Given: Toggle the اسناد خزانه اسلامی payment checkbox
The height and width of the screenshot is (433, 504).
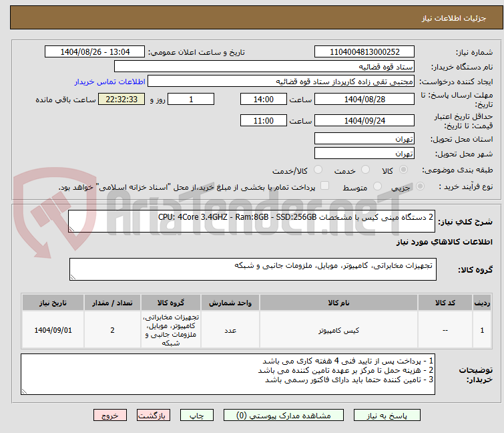Looking at the screenshot, I should [325, 186].
